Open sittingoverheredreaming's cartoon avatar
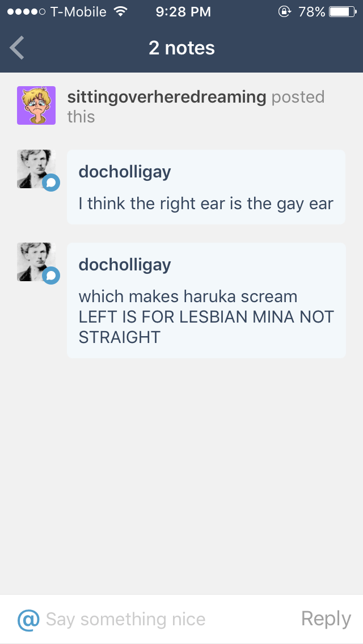Viewport: 363px width, 644px height. pyautogui.click(x=36, y=105)
